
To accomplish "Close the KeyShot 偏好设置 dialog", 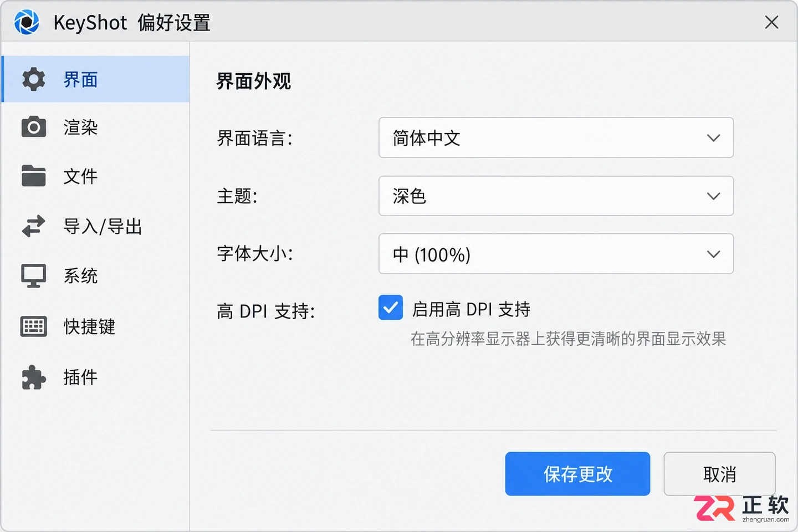I will [x=771, y=22].
